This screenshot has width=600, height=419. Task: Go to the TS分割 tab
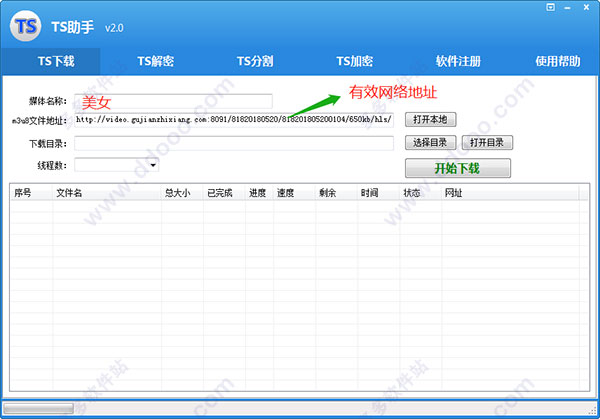(x=255, y=61)
